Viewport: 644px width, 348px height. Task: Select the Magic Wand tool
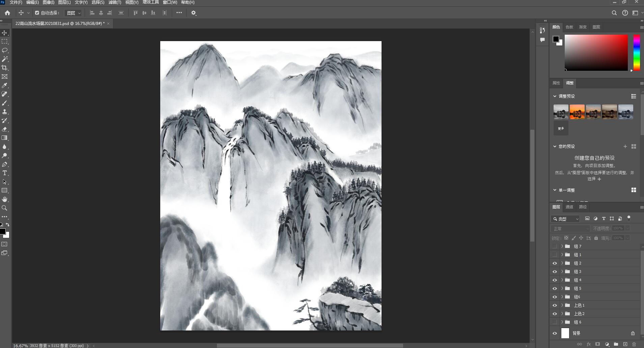coord(4,59)
